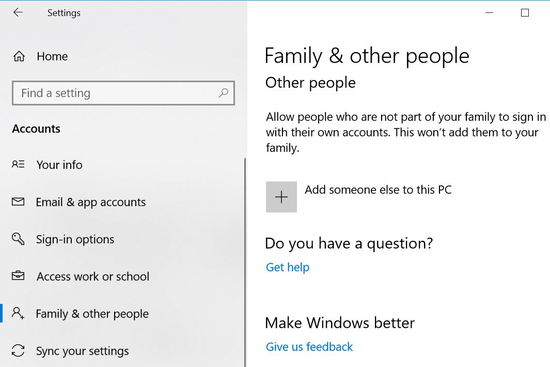This screenshot has width=550, height=367.
Task: Click the Family person-plus icon
Action: pyautogui.click(x=18, y=313)
